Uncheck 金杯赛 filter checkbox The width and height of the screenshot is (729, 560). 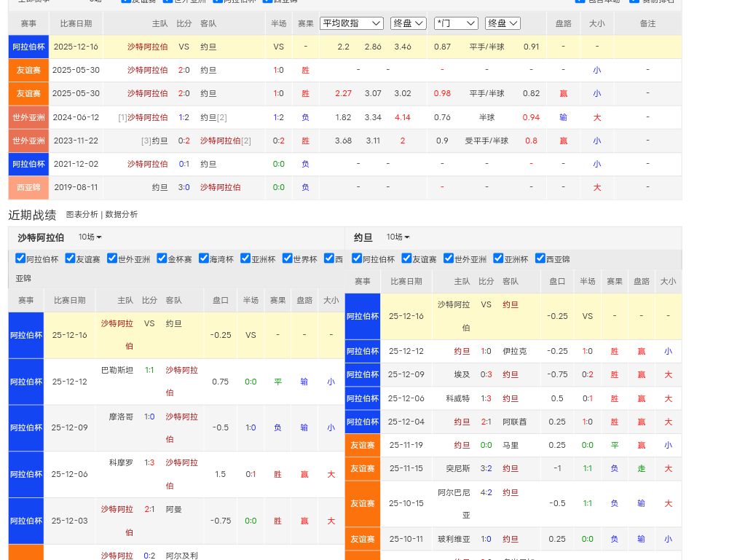[x=162, y=259]
